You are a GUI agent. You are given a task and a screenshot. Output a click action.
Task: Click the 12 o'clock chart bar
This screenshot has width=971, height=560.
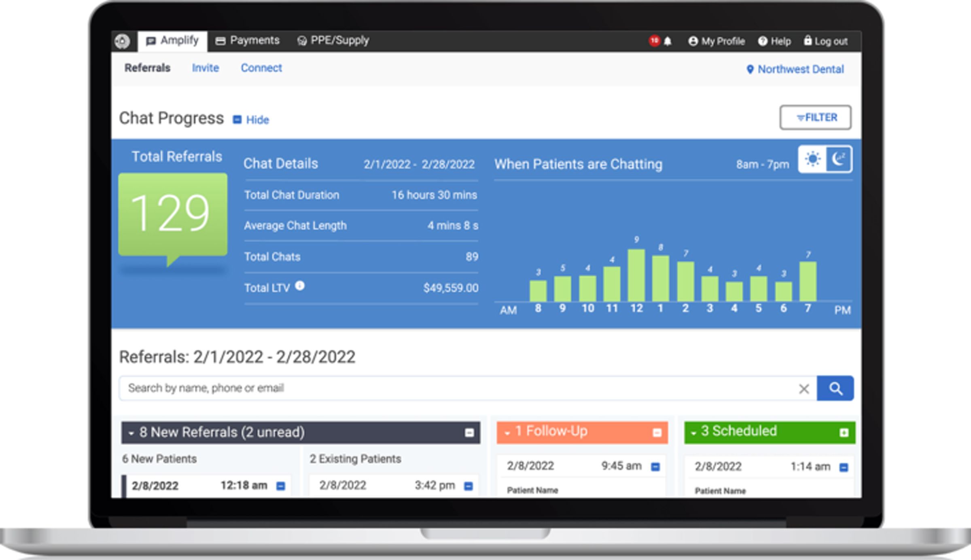(636, 275)
